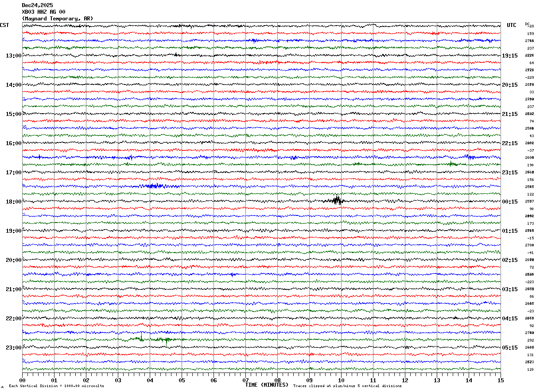Click the DC offset value 173
Screen dimensions: 536x392
[530, 223]
